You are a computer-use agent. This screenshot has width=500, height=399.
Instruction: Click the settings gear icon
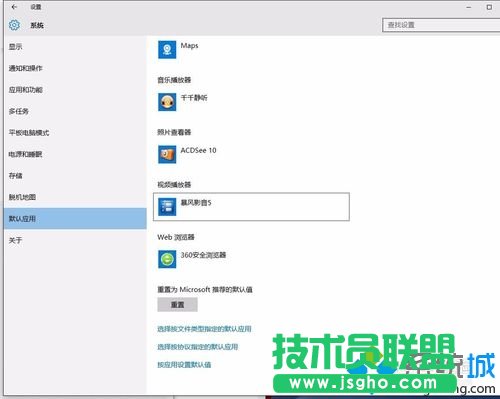tap(14, 25)
